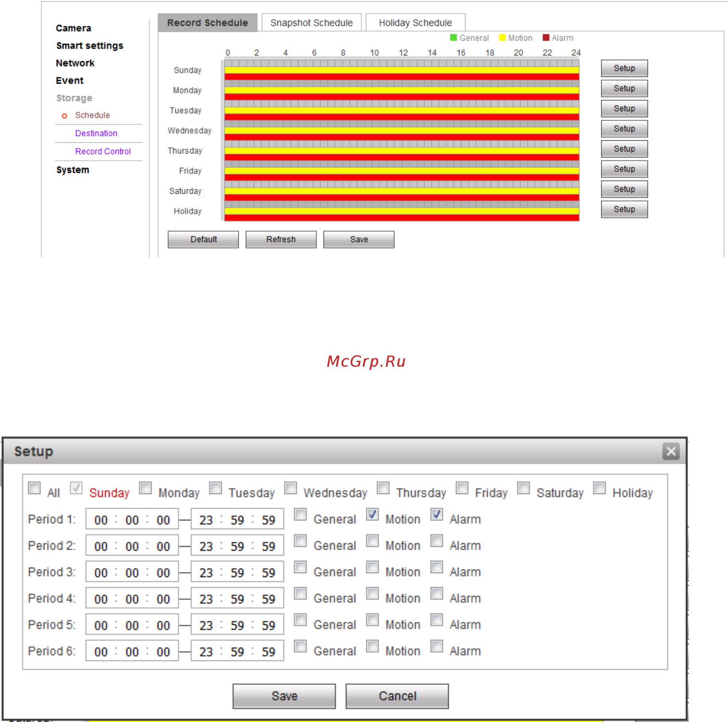Image resolution: width=728 pixels, height=722 pixels.
Task: Click Setup for Friday's schedule
Action: [624, 169]
